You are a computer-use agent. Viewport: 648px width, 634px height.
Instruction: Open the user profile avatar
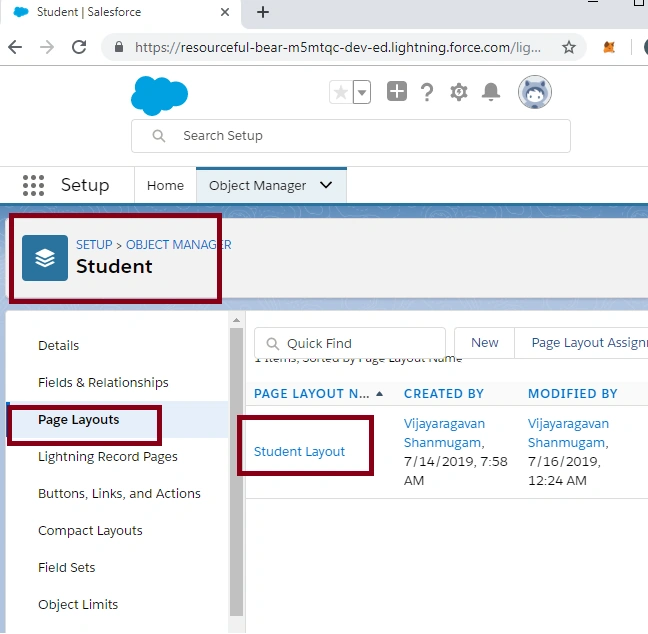tap(535, 92)
